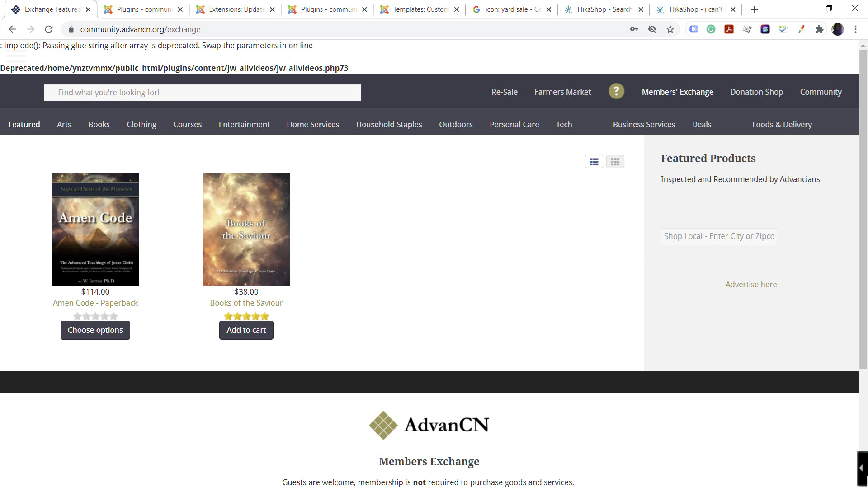Open the Tech category

(564, 124)
